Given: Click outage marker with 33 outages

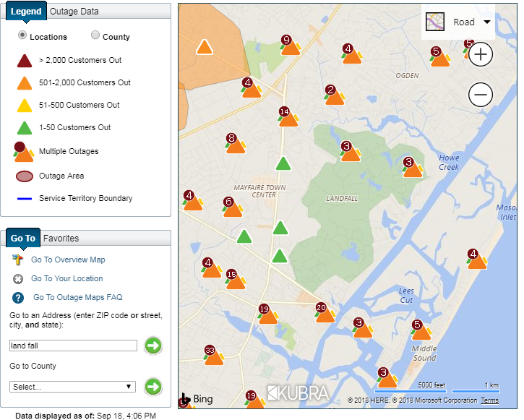Looking at the screenshot, I should point(214,356).
